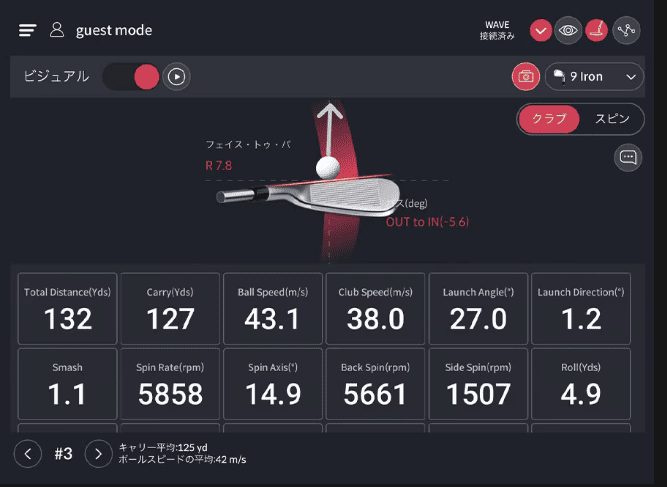
Task: Open the chat message bubble icon
Action: 628,157
